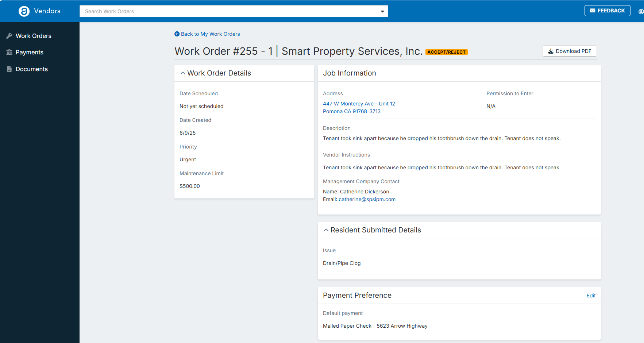Viewport: 644px width, 343px height.
Task: Click 'Mailed Paper Check - 5623 Arrow Highway'
Action: coord(375,326)
